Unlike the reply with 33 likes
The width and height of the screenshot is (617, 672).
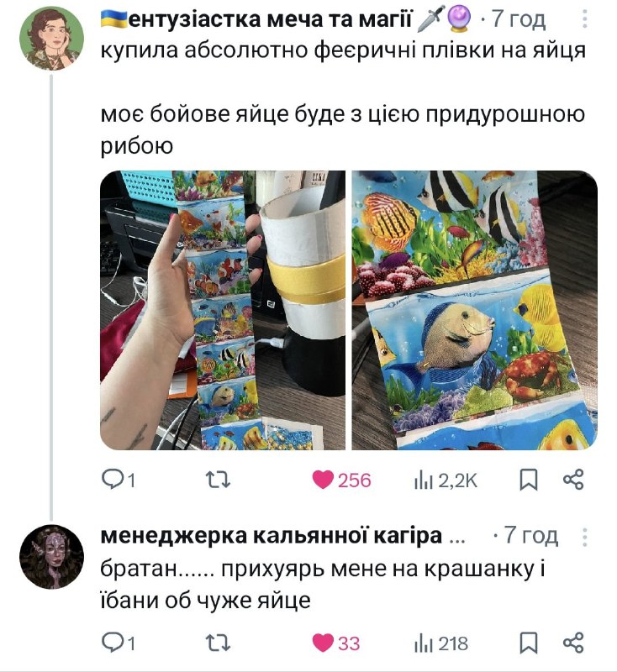pos(335,643)
